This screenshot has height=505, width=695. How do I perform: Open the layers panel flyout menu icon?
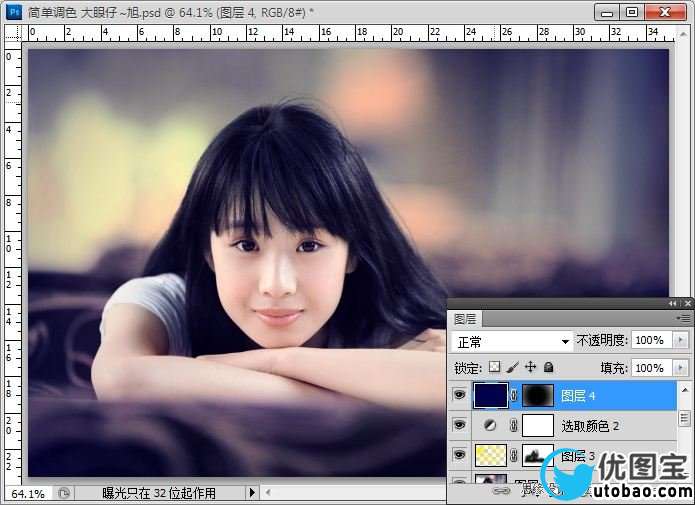coord(684,318)
